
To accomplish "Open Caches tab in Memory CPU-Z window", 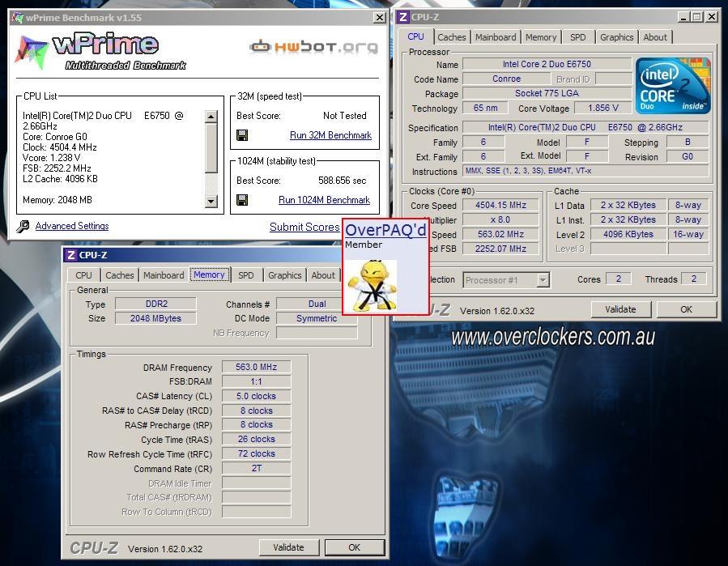I will 119,275.
